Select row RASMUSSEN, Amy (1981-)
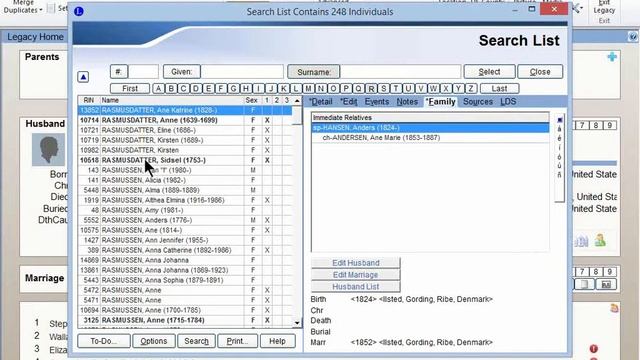Image resolution: width=640 pixels, height=360 pixels. pos(185,210)
